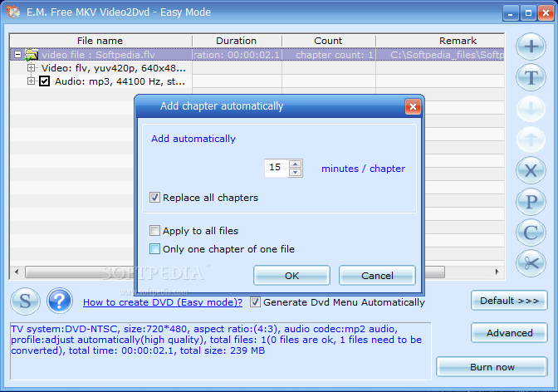
Task: Click the application icon in the title bar
Action: click(13, 12)
